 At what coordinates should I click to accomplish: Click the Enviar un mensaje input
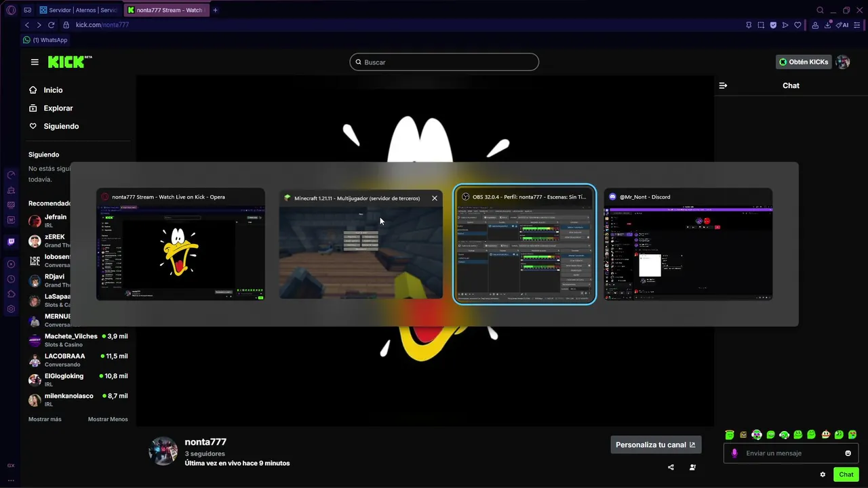791,453
